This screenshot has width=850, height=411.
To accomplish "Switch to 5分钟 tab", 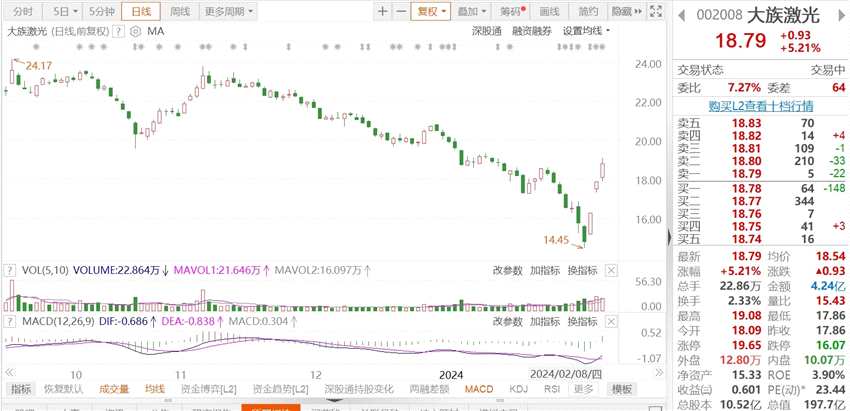I will pos(102,11).
